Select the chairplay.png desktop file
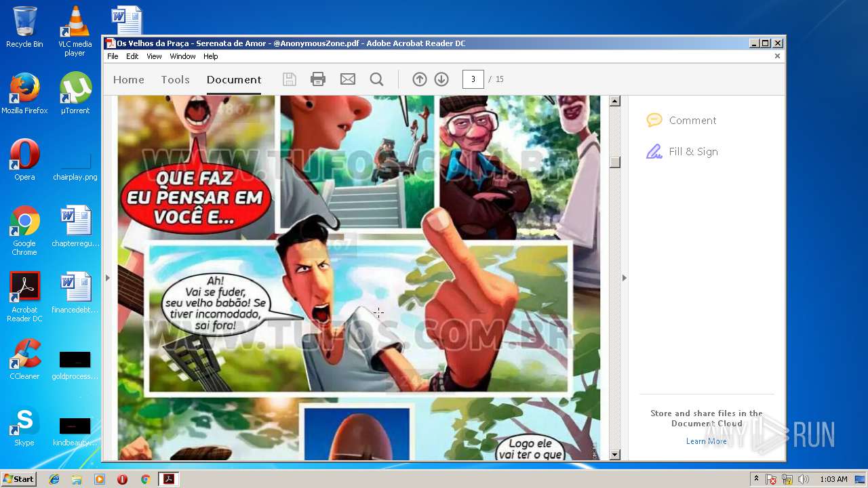The height and width of the screenshot is (488, 868). (x=75, y=166)
